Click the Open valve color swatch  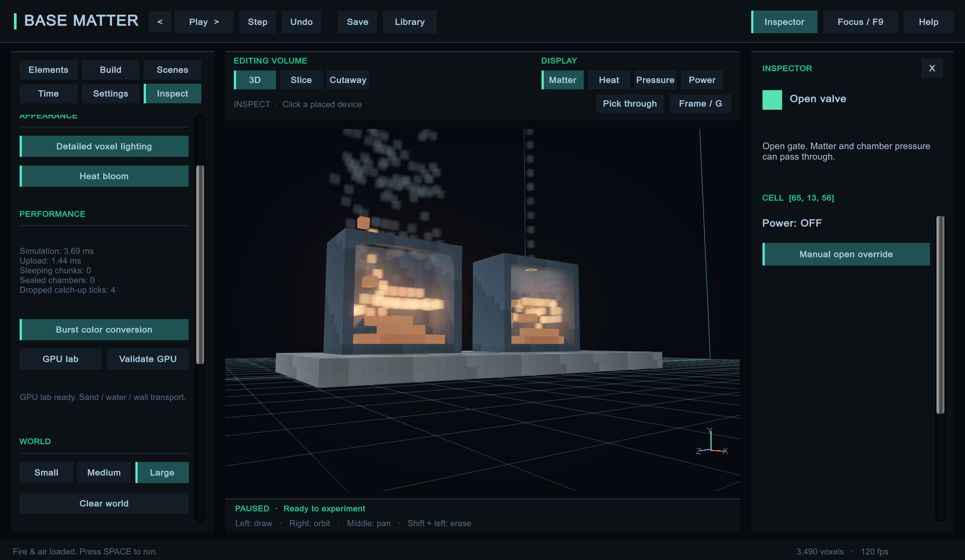(772, 100)
